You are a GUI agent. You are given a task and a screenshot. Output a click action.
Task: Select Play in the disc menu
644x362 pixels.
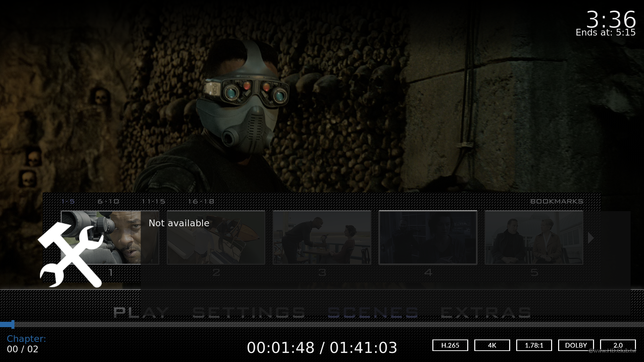click(x=141, y=312)
